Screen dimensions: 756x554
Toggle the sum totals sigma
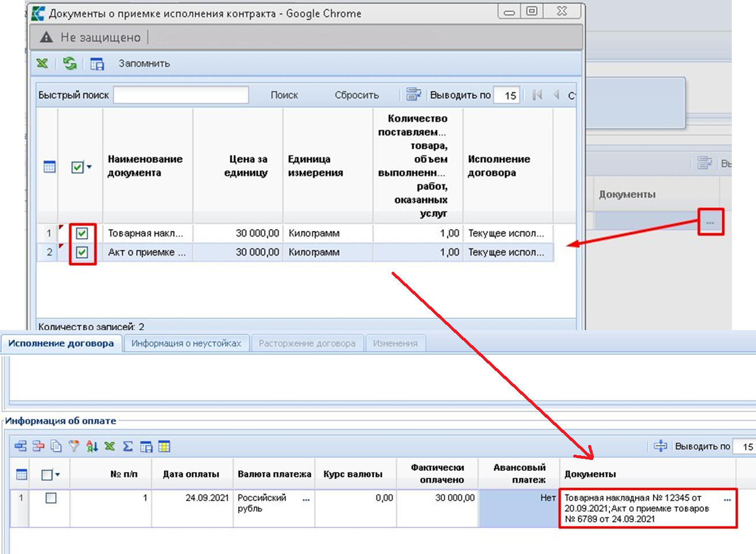tap(127, 446)
